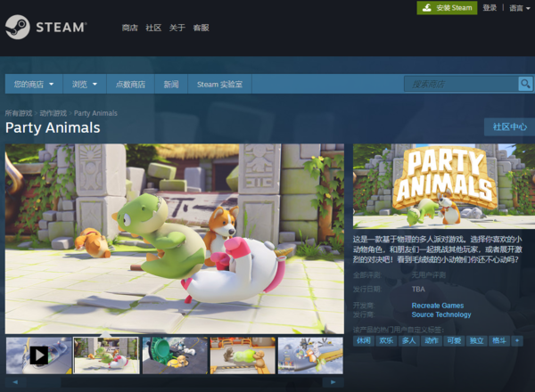Click the 社区中心 button
535x392 pixels.
[x=509, y=127]
